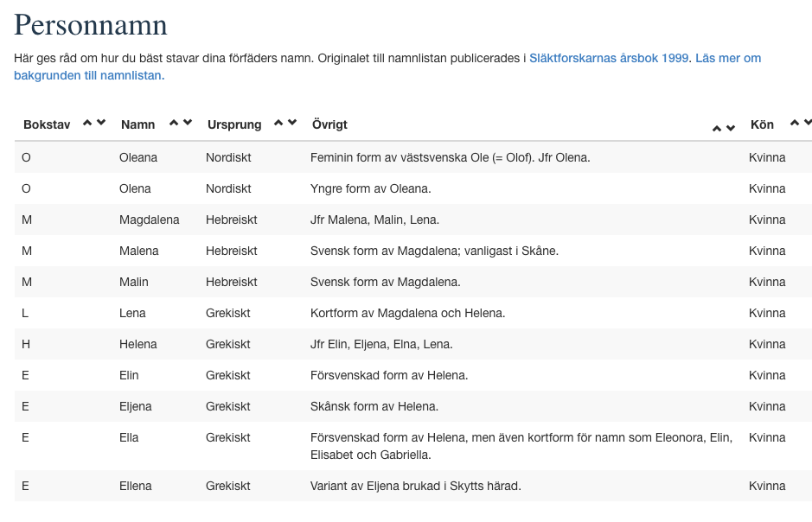Image resolution: width=812 pixels, height=522 pixels.
Task: Click the Ursprung column header label
Action: click(233, 124)
